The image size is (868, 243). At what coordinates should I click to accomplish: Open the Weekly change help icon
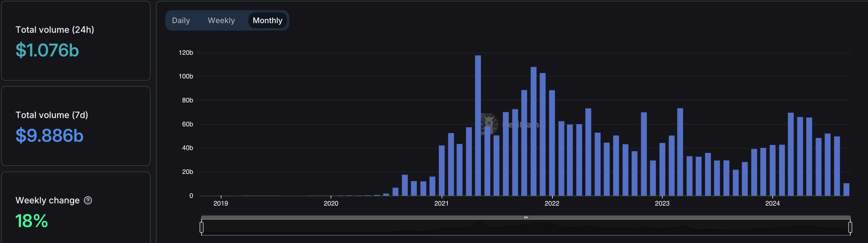(88, 200)
